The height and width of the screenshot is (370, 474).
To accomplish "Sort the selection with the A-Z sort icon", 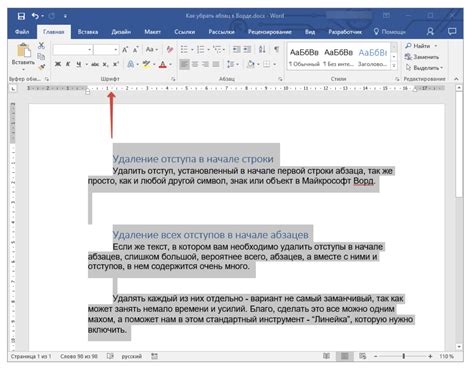I will coord(262,50).
